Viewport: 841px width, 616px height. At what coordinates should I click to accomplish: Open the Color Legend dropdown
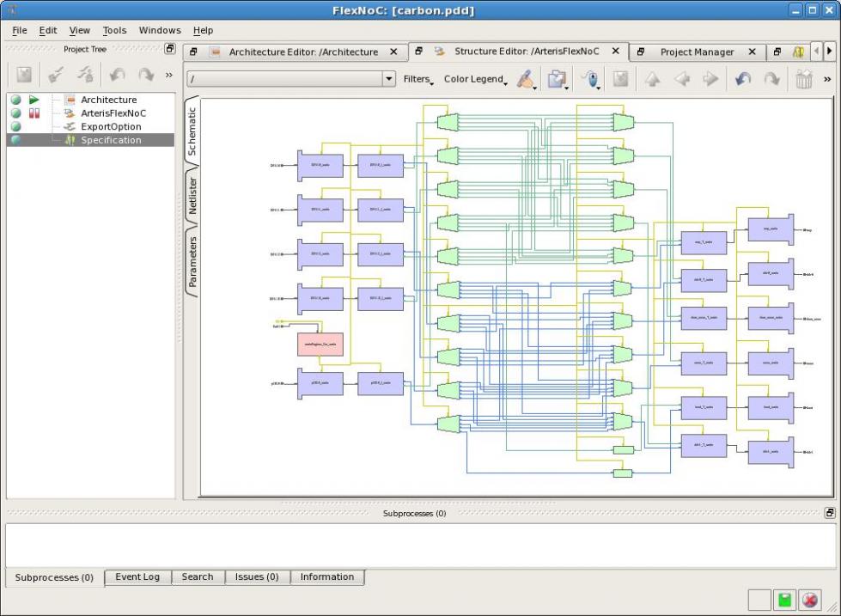(x=476, y=79)
